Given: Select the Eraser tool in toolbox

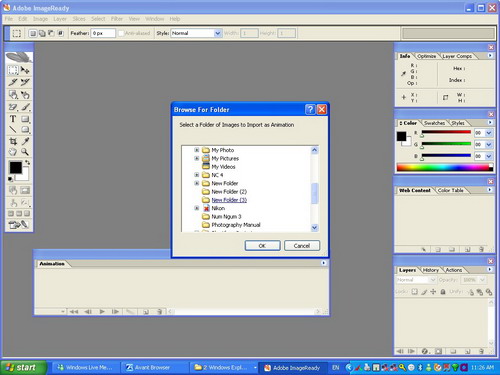Looking at the screenshot, I should 13,107.
